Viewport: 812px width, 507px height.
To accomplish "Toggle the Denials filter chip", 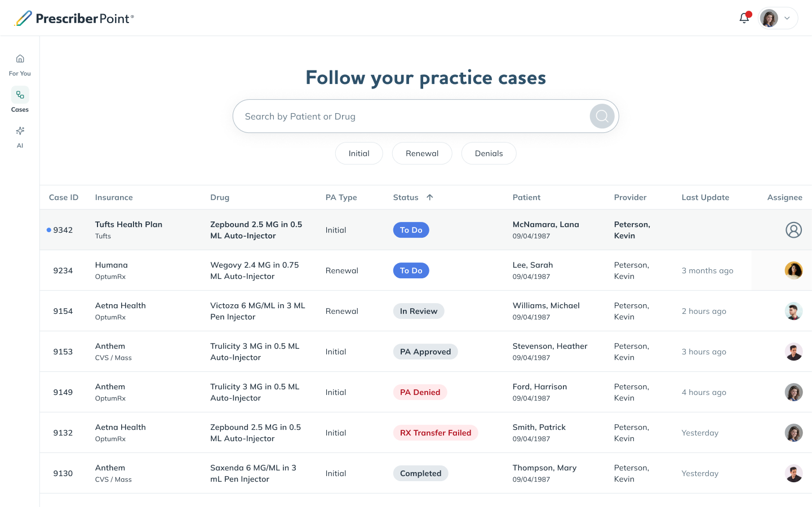I will (489, 153).
